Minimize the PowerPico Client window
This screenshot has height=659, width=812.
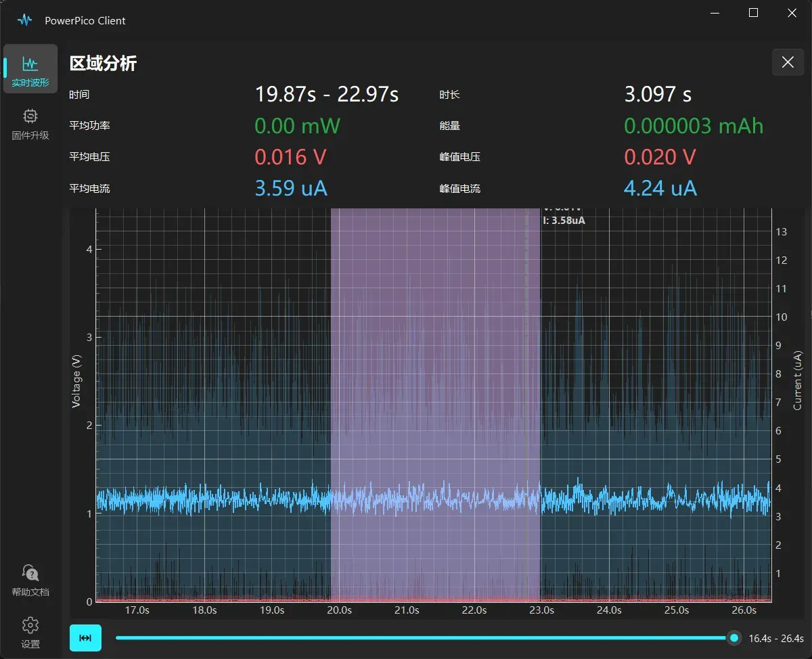[715, 13]
